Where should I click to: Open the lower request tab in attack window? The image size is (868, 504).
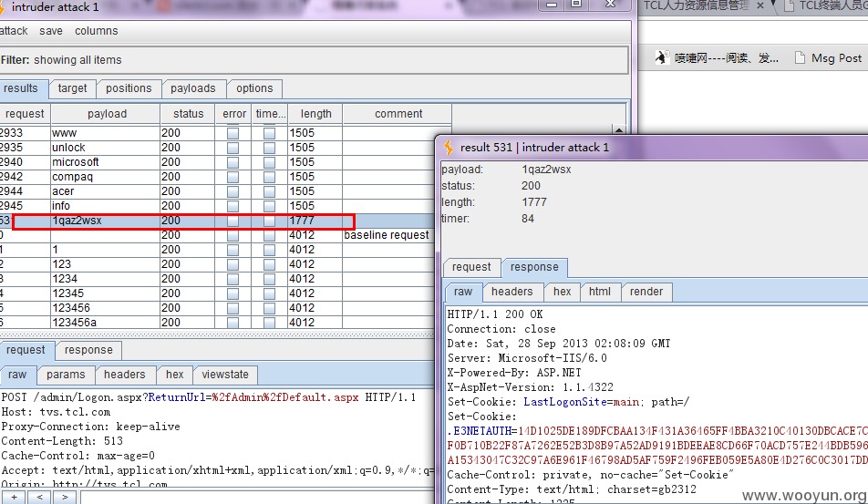(x=26, y=350)
